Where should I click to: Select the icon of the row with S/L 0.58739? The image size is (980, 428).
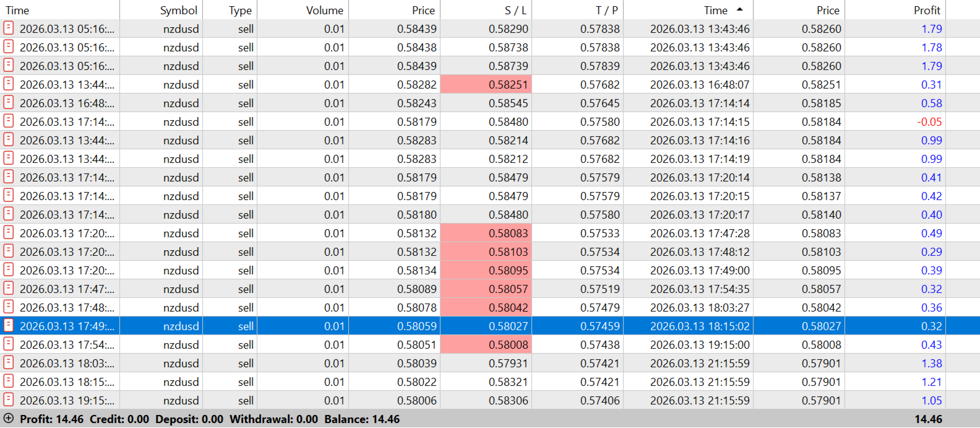[x=9, y=65]
